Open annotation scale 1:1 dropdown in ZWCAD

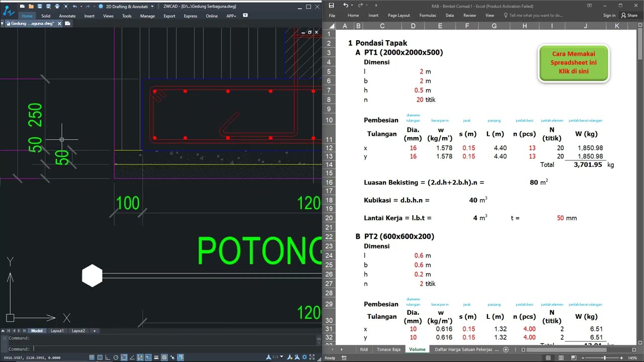click(281, 357)
